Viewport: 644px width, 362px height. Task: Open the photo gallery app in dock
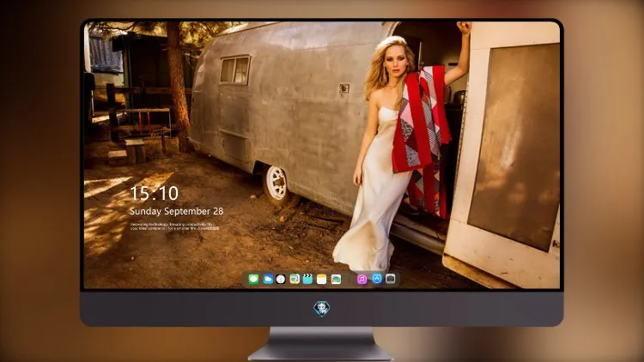pyautogui.click(x=336, y=279)
